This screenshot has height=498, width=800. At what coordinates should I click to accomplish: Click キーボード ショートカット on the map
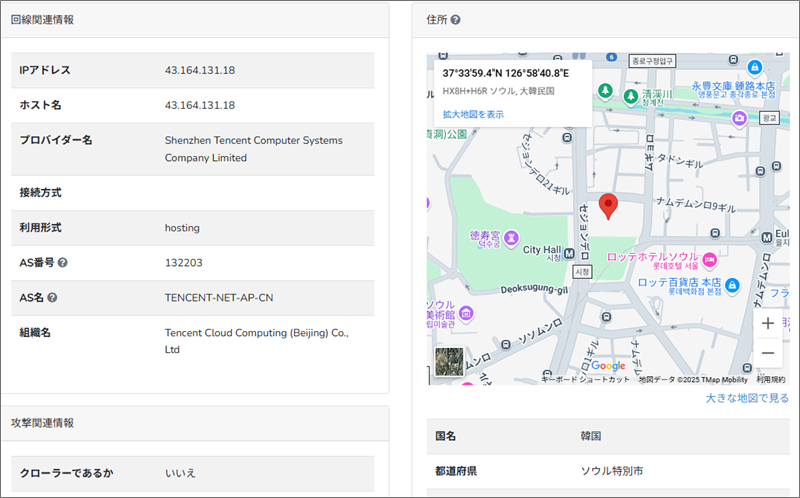click(x=585, y=380)
